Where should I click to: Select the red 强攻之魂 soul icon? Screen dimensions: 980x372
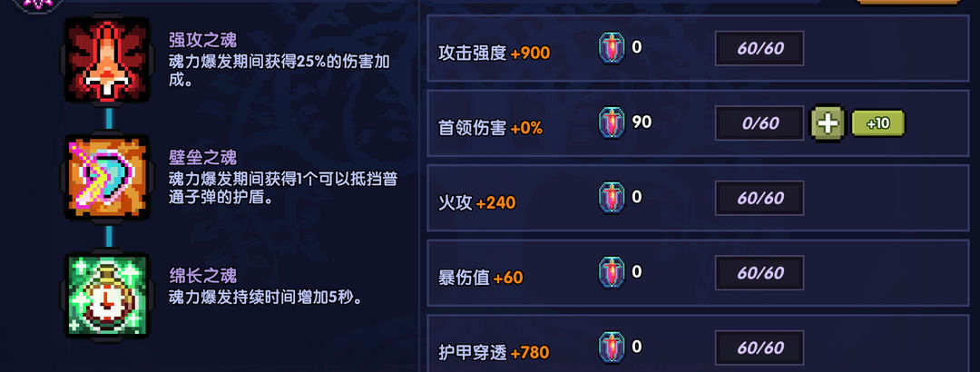point(107,61)
